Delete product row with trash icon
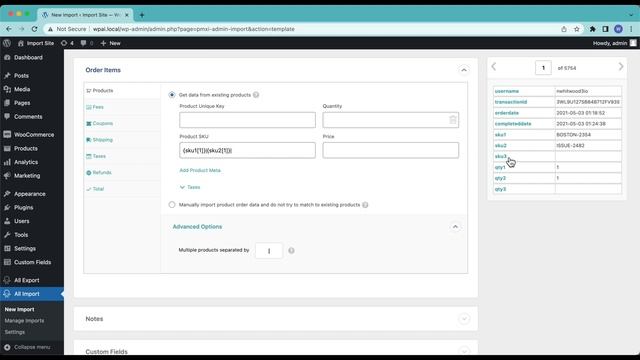640x360 pixels. pyautogui.click(x=453, y=120)
